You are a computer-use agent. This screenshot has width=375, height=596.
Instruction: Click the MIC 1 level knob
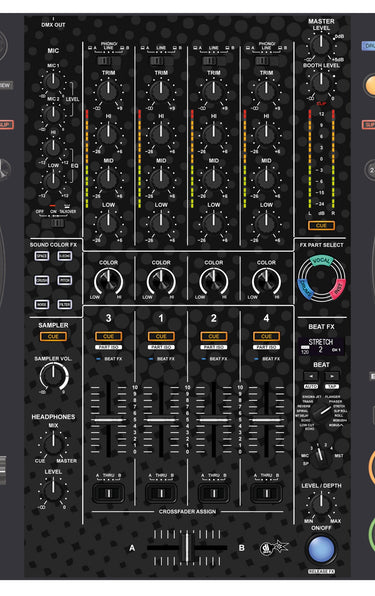coord(53,81)
